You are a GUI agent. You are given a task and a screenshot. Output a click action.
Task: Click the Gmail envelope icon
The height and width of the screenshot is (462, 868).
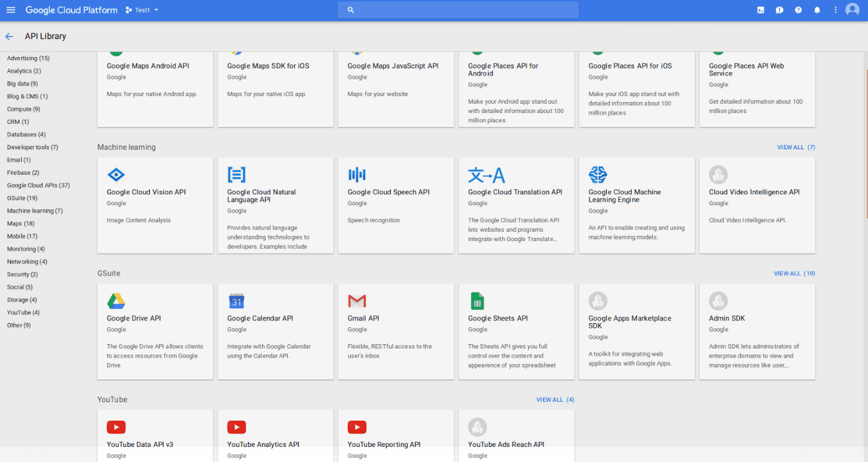pyautogui.click(x=357, y=301)
